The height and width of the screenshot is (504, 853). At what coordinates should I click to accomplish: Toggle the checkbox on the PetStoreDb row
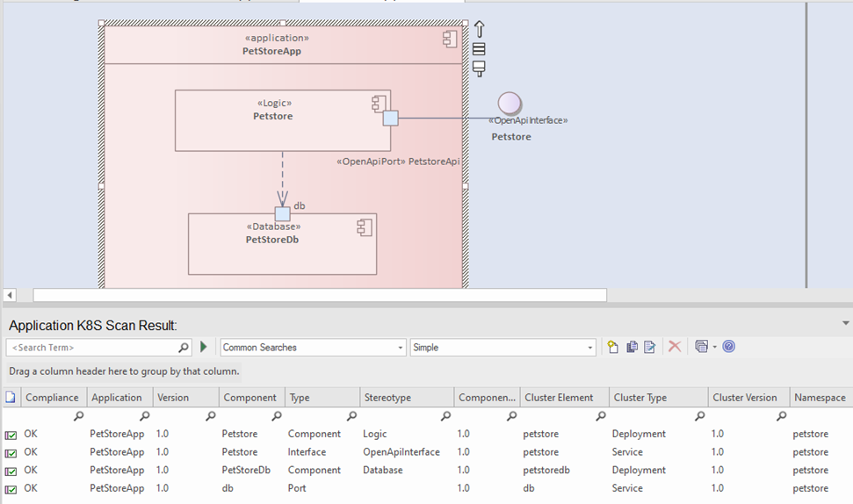[11, 472]
